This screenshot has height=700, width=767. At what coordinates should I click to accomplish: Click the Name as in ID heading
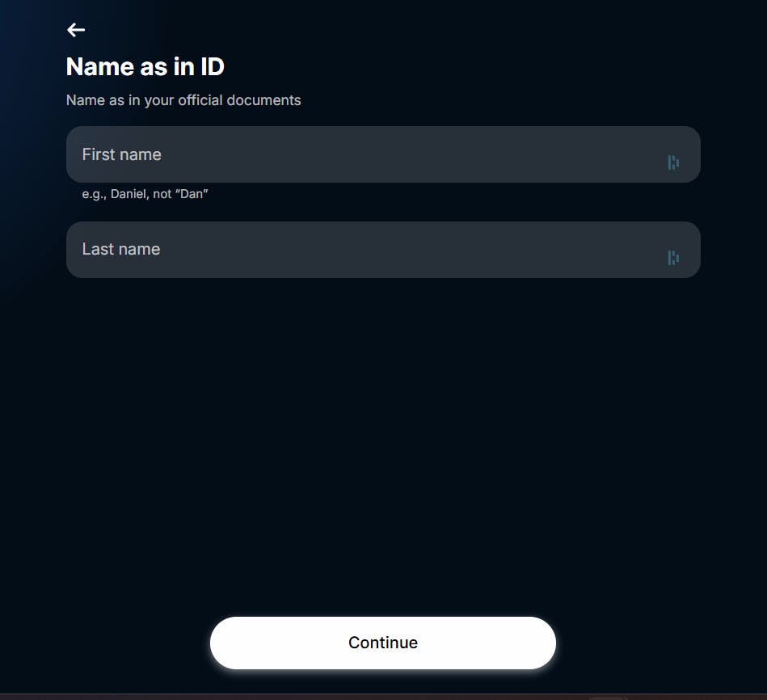click(x=145, y=66)
